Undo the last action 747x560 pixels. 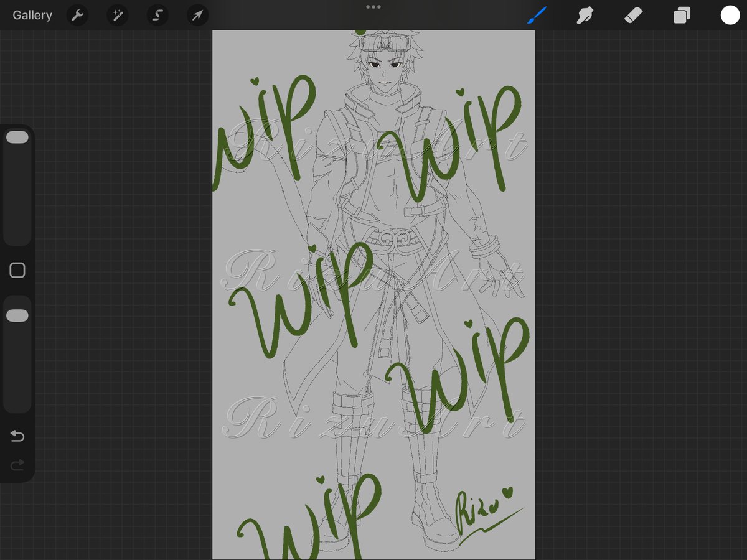click(17, 436)
